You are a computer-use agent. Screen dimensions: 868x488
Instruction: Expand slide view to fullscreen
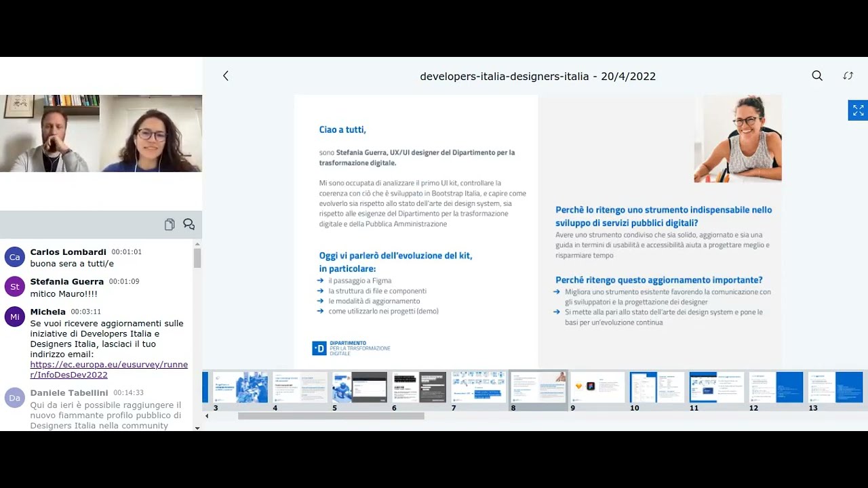click(x=858, y=110)
